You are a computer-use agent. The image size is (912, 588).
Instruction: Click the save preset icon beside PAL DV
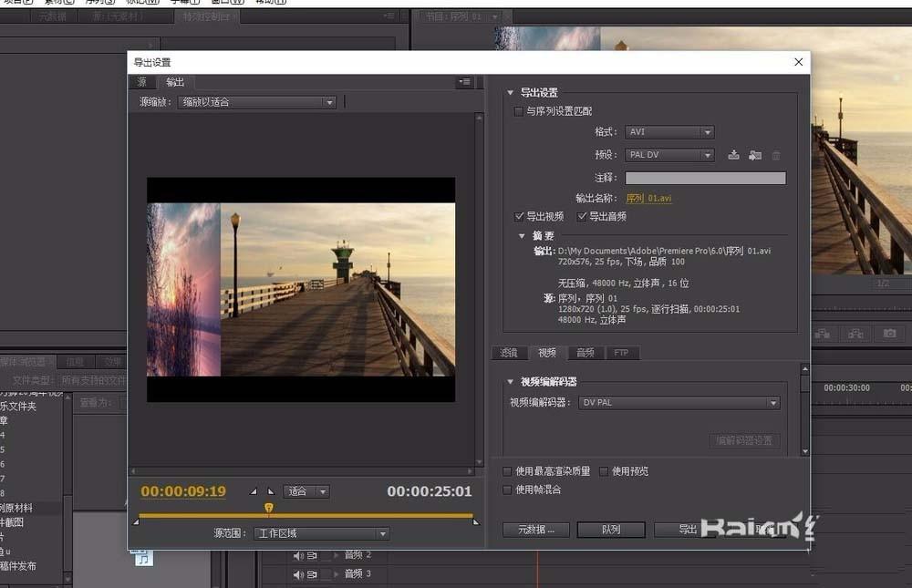pyautogui.click(x=733, y=155)
